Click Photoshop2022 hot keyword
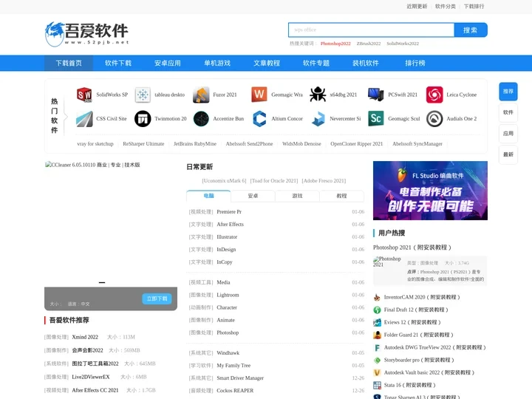The width and height of the screenshot is (532, 399). [x=335, y=44]
